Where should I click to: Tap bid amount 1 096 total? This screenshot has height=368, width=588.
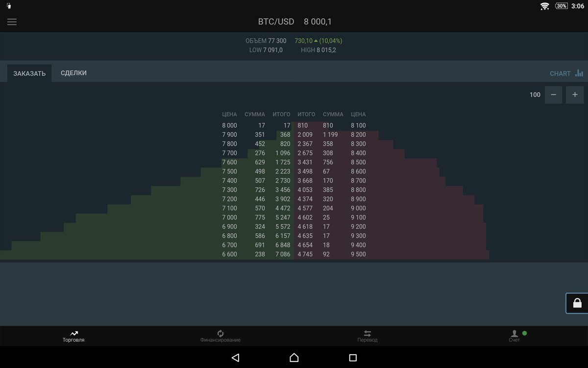coord(282,153)
